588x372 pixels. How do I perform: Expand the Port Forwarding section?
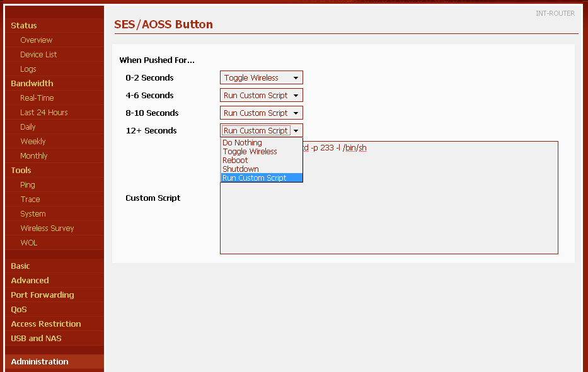point(42,295)
